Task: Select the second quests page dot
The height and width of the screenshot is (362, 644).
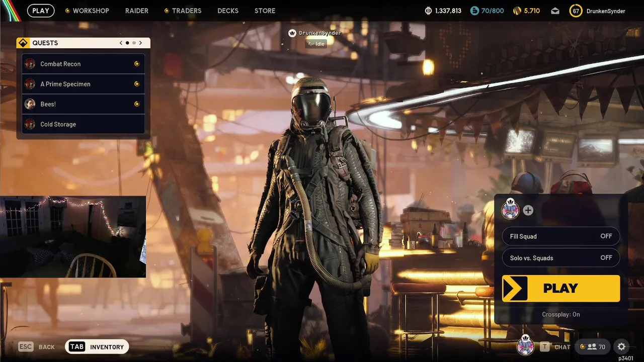Action: (134, 43)
